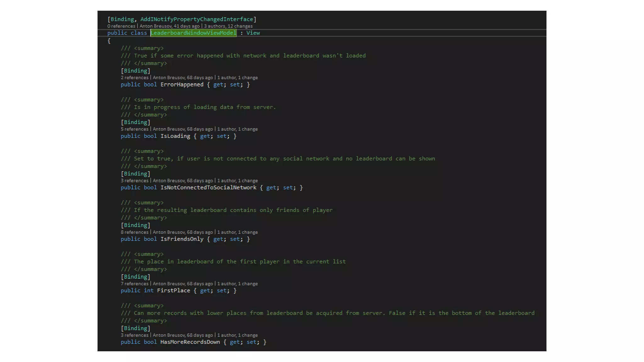The width and height of the screenshot is (644, 362).
Task: Click the IsFriendsOnly property name
Action: click(182, 239)
